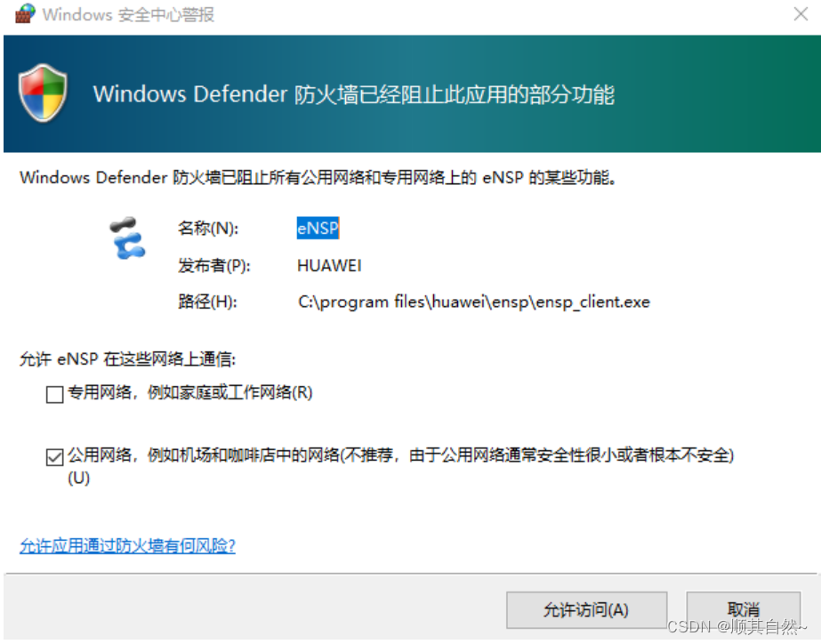Select the highlighted eNSP name field
Image resolution: width=821 pixels, height=644 pixels.
point(318,229)
